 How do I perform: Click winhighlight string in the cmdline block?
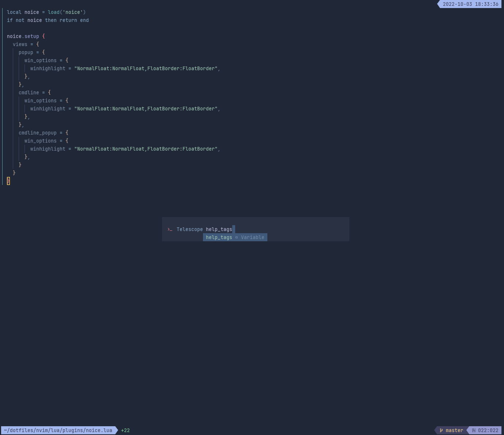[146, 109]
